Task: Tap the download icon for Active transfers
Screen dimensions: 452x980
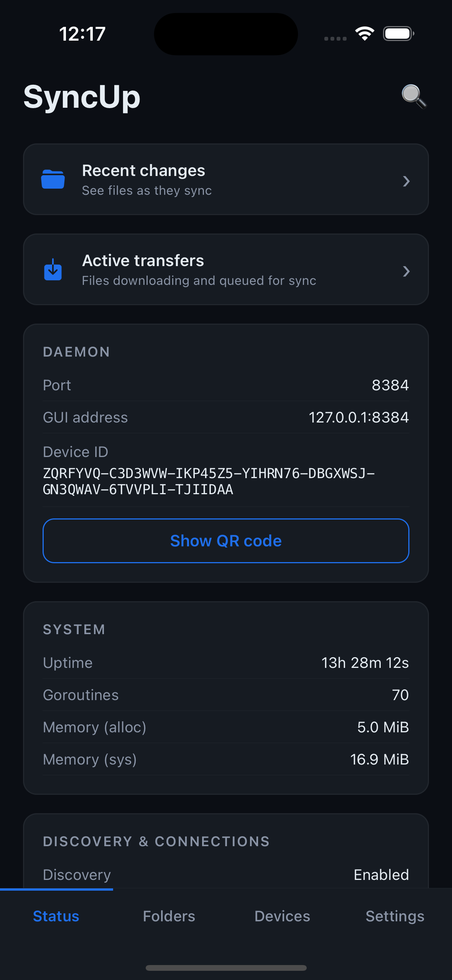Action: (x=53, y=270)
